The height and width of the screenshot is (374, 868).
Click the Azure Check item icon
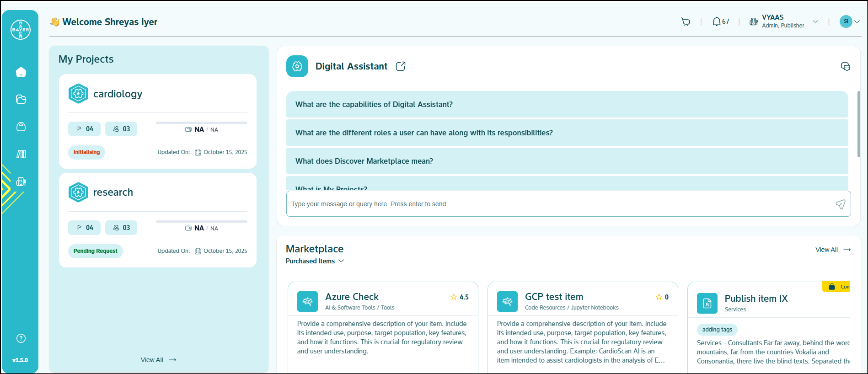307,301
